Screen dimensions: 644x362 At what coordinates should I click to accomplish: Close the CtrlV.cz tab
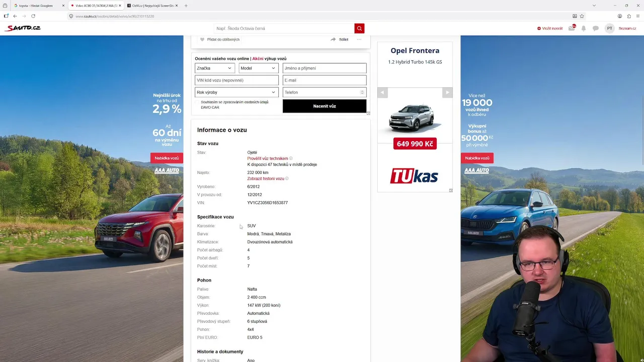pyautogui.click(x=177, y=6)
